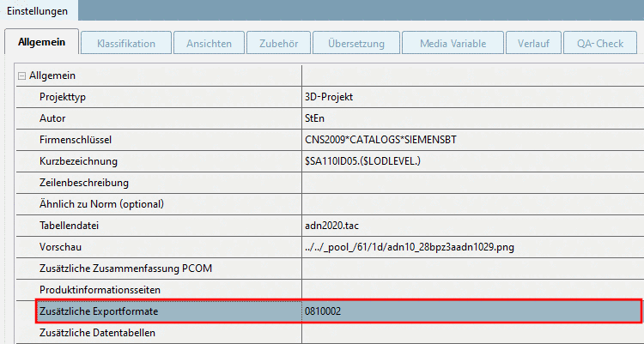
Task: Click the active Allgemein tab
Action: [x=42, y=43]
